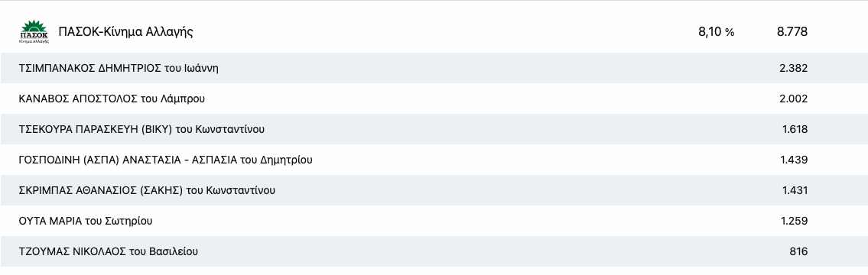Click the 816 vote count

click(x=798, y=251)
